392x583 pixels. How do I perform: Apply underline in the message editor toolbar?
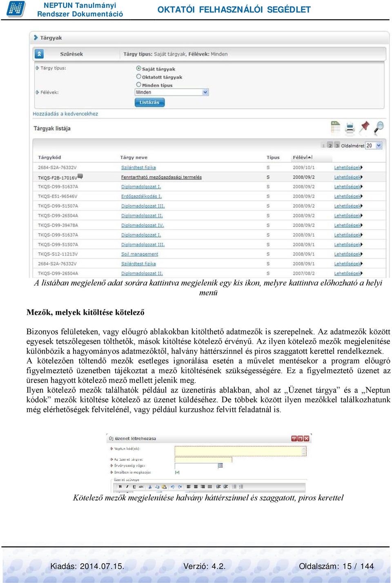click(x=134, y=486)
